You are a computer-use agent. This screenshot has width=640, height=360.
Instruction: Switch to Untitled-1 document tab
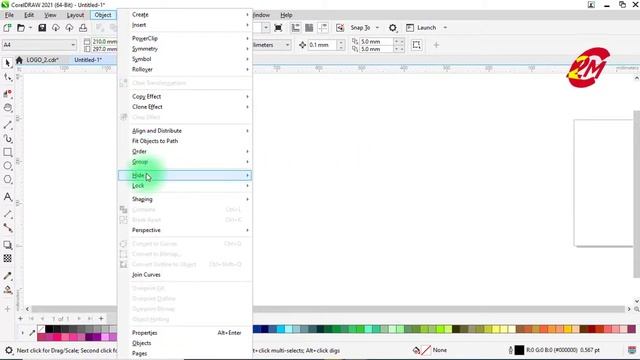tap(88, 60)
